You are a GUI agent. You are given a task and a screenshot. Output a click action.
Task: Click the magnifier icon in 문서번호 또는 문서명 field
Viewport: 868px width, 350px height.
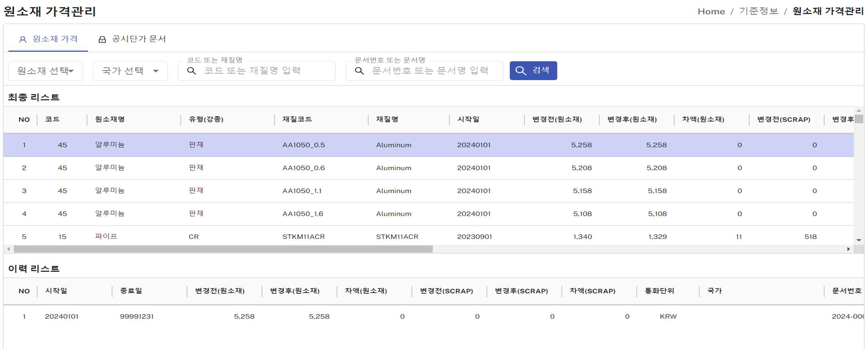(x=359, y=71)
